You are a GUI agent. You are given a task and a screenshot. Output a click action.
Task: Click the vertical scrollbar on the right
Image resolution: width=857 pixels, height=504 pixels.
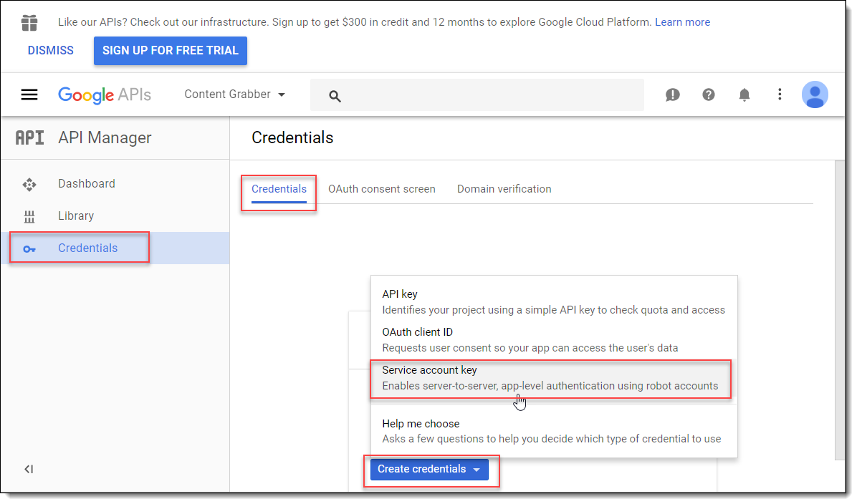tap(841, 310)
